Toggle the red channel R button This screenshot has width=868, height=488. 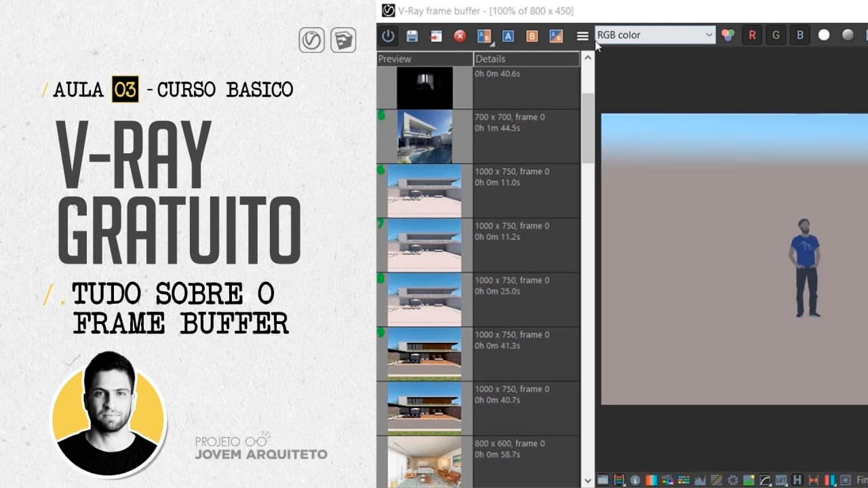752,35
